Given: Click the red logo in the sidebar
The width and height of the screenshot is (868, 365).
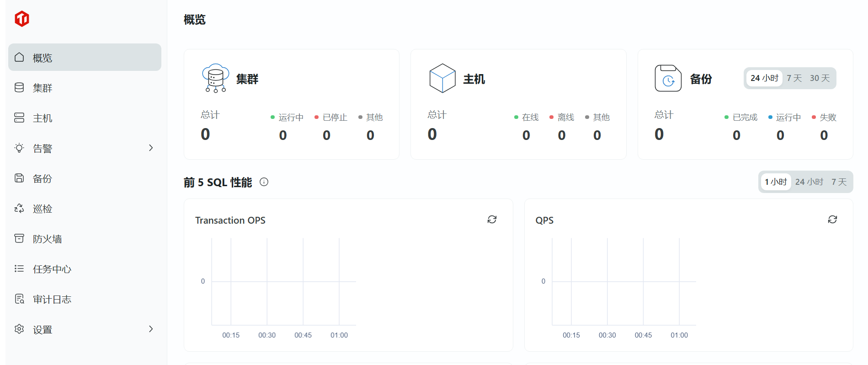Looking at the screenshot, I should point(22,19).
